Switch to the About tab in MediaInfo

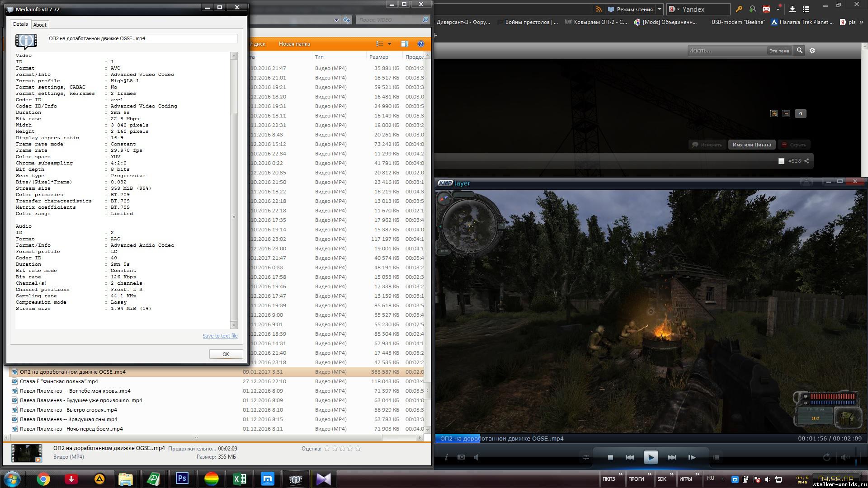coord(40,25)
